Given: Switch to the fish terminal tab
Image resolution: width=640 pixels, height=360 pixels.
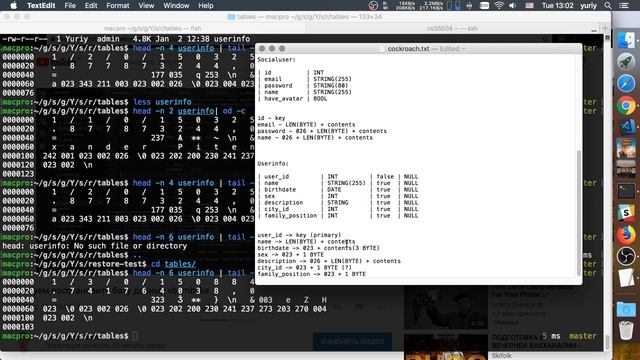Looking at the screenshot, I should pyautogui.click(x=152, y=28).
